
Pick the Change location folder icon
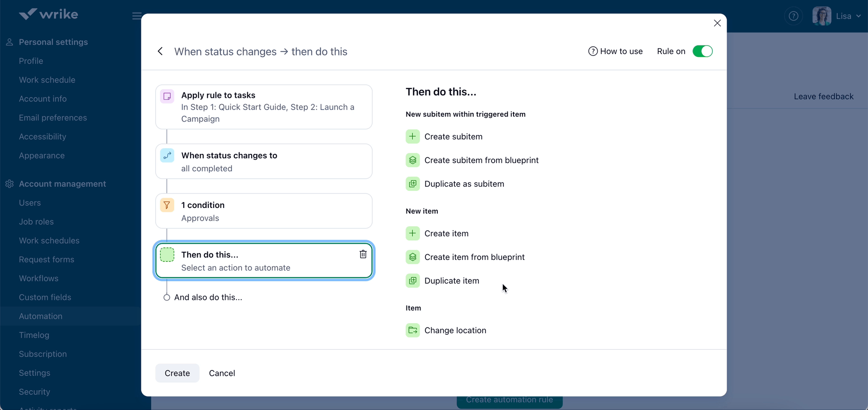tap(413, 330)
